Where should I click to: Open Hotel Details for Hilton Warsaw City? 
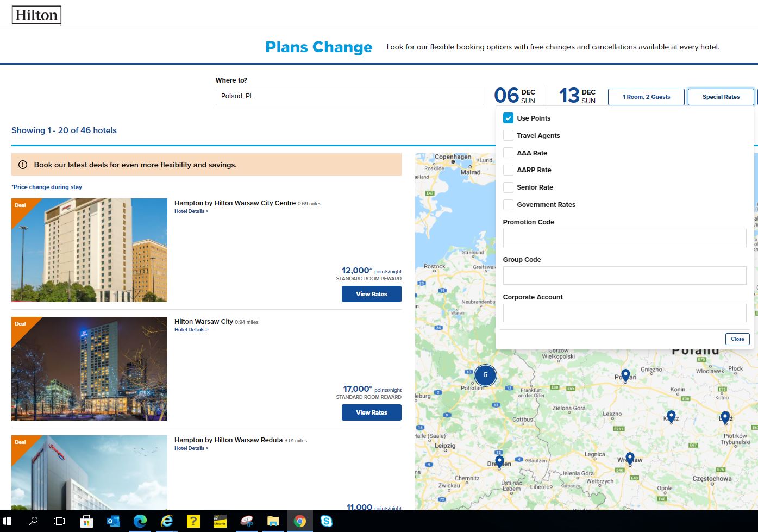191,330
